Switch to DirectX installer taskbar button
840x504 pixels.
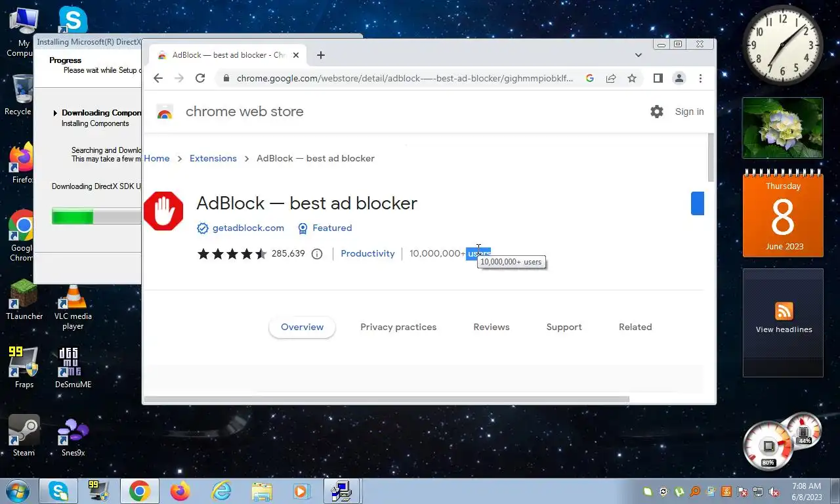coord(341,491)
